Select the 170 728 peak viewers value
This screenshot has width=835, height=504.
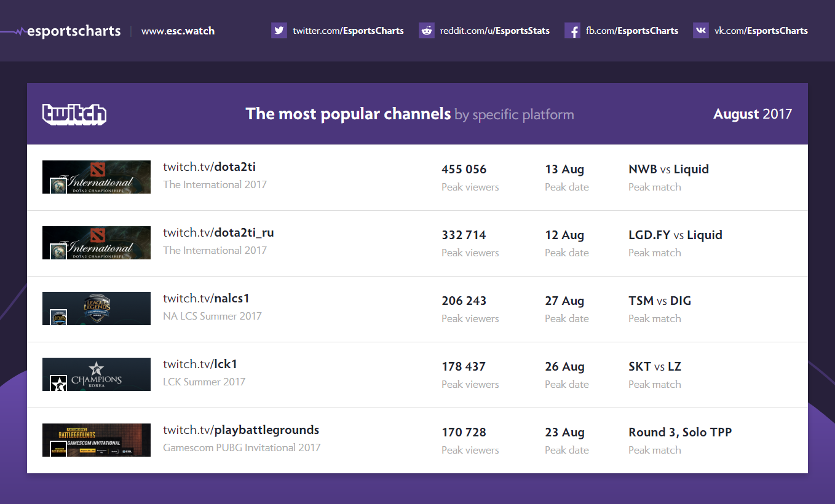point(464,432)
